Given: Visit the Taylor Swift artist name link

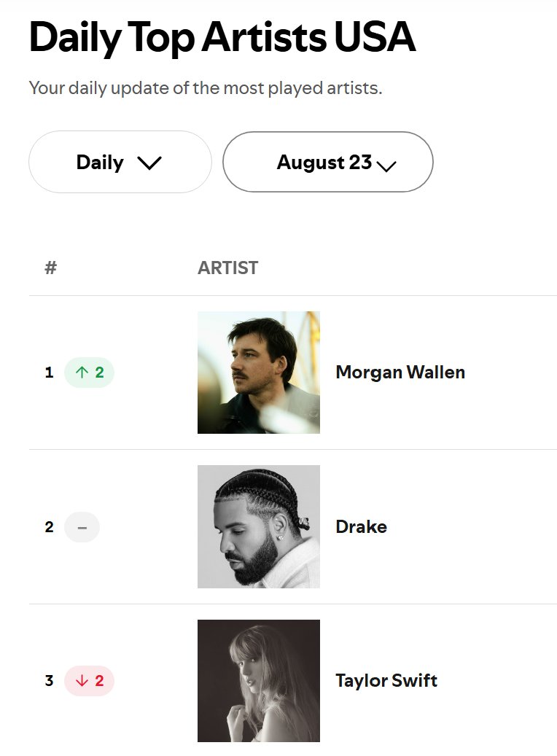Looking at the screenshot, I should (386, 681).
